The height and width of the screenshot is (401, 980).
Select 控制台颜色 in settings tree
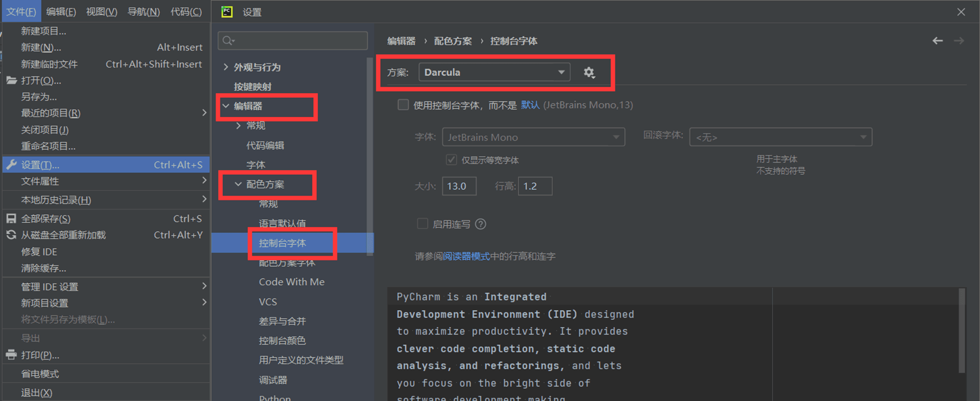point(282,341)
